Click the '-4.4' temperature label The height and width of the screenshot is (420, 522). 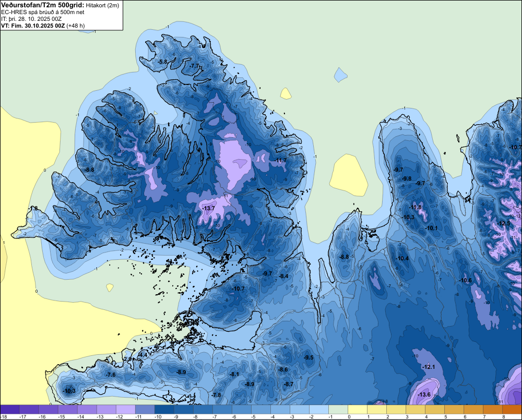(x=143, y=355)
